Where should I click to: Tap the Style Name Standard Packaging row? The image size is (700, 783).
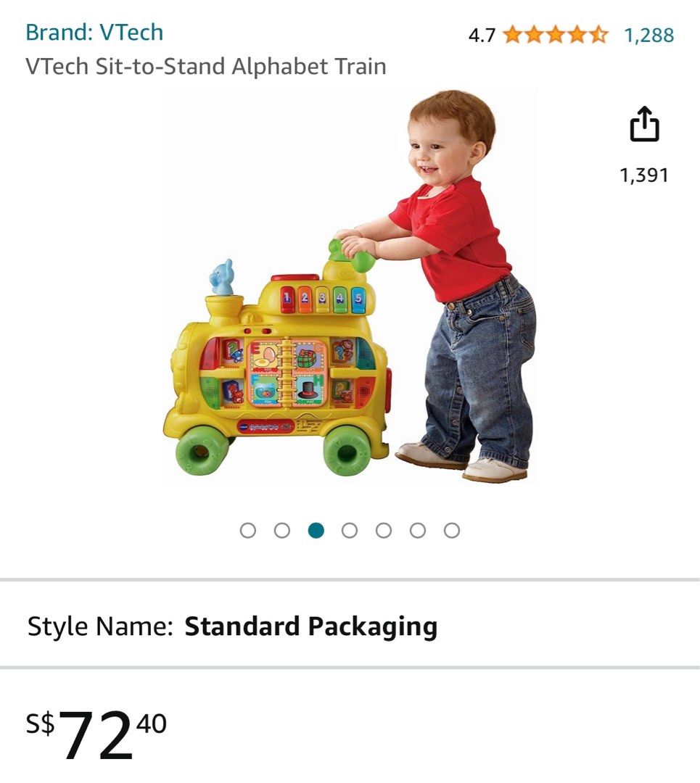350,626
